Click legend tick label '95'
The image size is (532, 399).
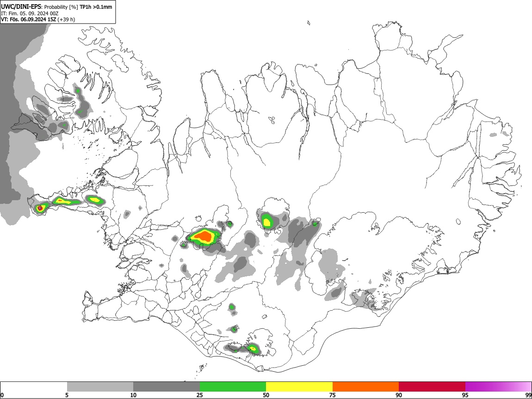pyautogui.click(x=465, y=395)
